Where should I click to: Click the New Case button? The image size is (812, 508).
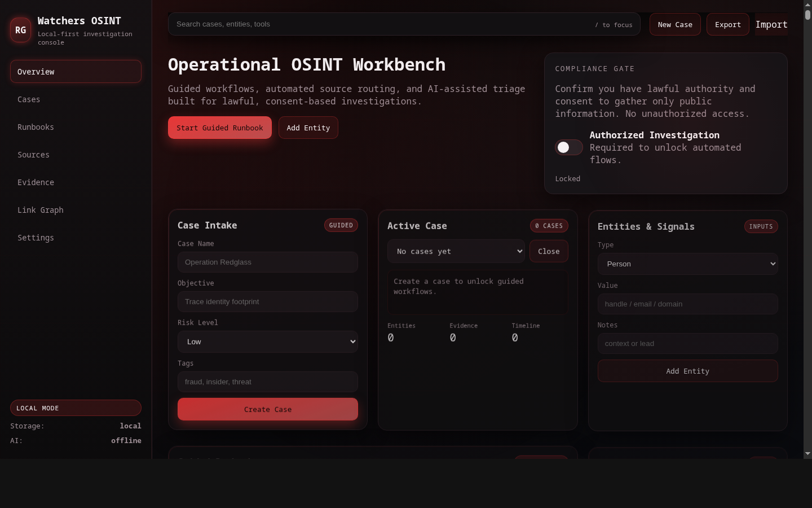(675, 24)
